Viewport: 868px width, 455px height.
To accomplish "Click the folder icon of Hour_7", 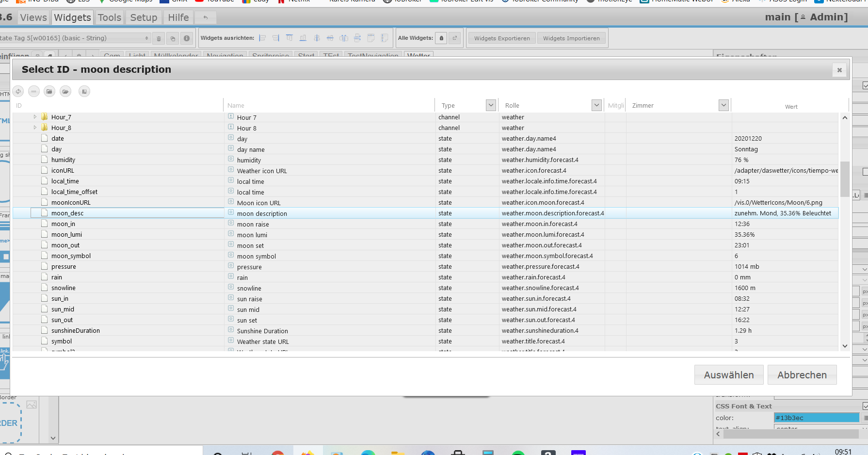I will click(x=45, y=117).
